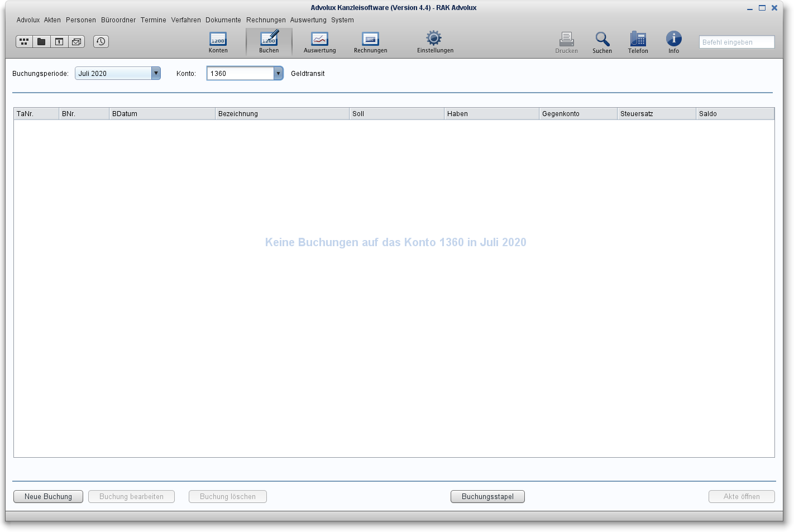The image size is (794, 532).
Task: Click the mail envelope icon in toolbar
Action: (76, 41)
